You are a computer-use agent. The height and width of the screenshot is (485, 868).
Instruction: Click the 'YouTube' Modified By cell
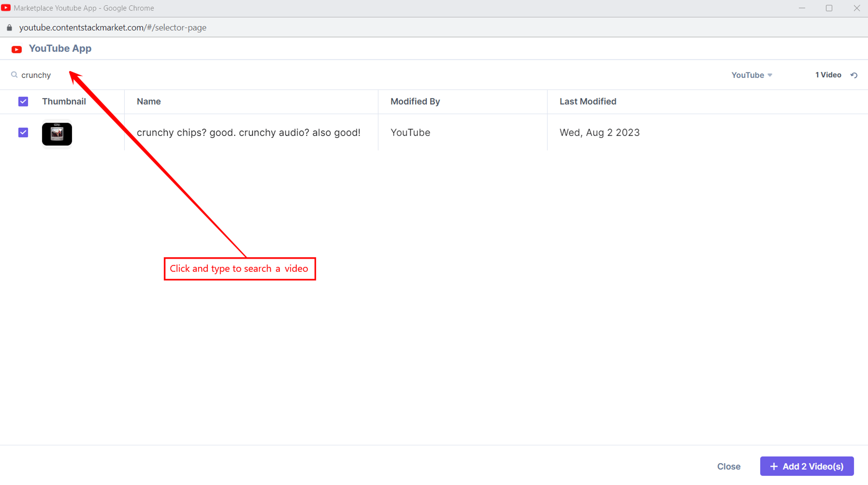click(x=410, y=133)
